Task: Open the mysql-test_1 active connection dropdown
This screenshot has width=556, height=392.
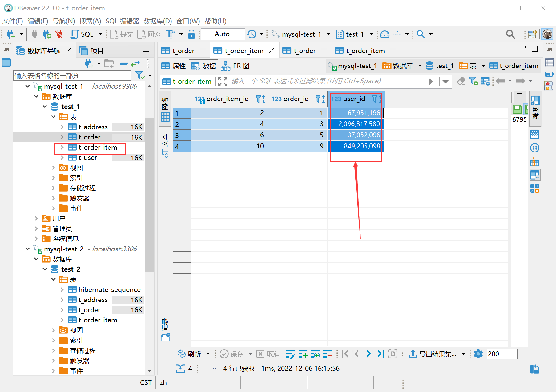Action: 328,34
